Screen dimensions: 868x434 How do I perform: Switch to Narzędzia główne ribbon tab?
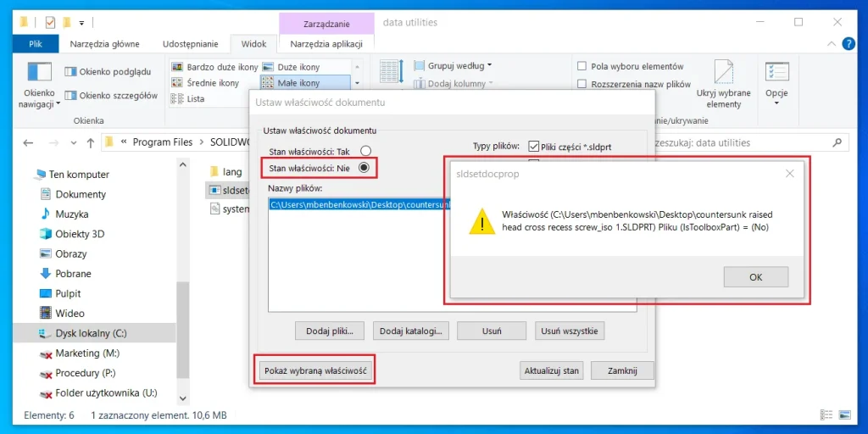104,44
